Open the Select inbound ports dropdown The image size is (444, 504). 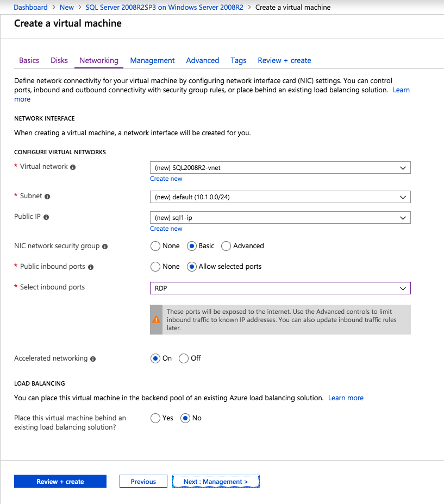[280, 288]
